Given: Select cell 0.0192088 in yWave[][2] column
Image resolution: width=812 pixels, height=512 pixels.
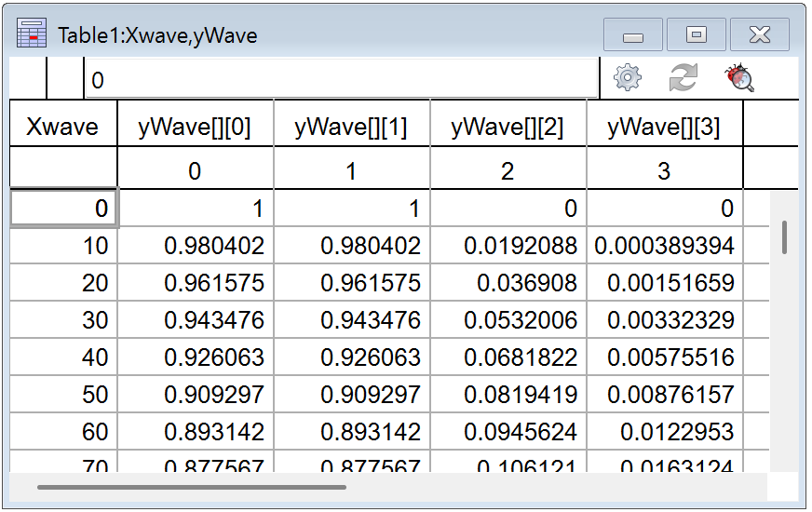Looking at the screenshot, I should tap(508, 247).
